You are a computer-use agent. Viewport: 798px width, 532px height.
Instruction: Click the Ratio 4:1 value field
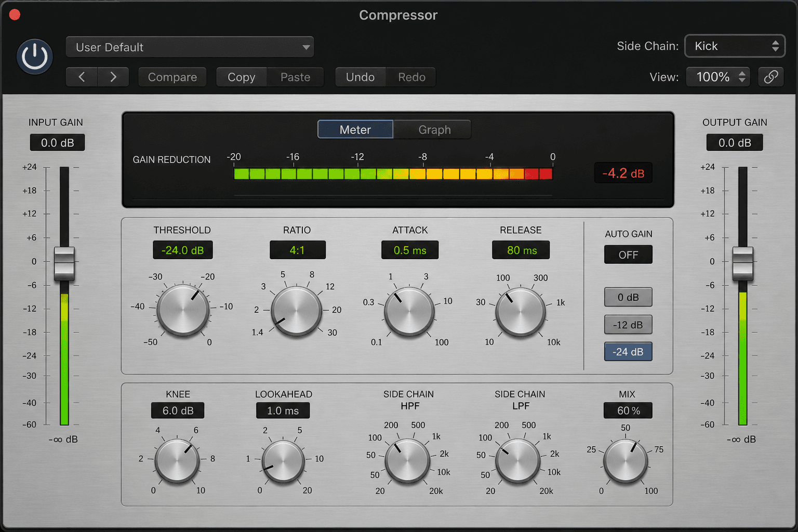298,250
